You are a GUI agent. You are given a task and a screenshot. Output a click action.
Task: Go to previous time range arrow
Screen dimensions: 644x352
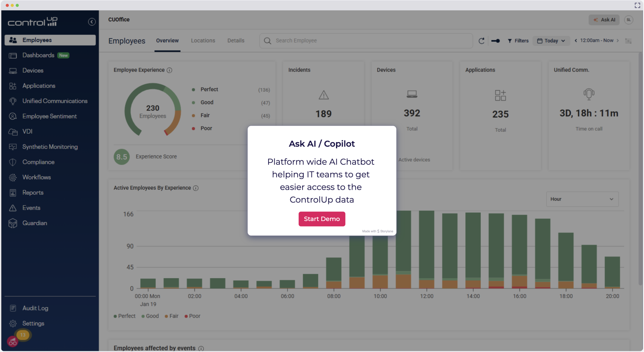pos(576,40)
